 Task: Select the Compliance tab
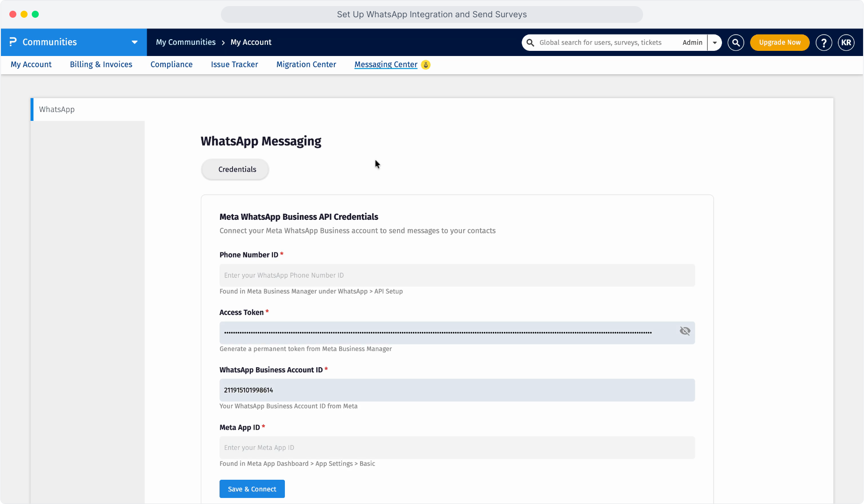[x=171, y=64]
